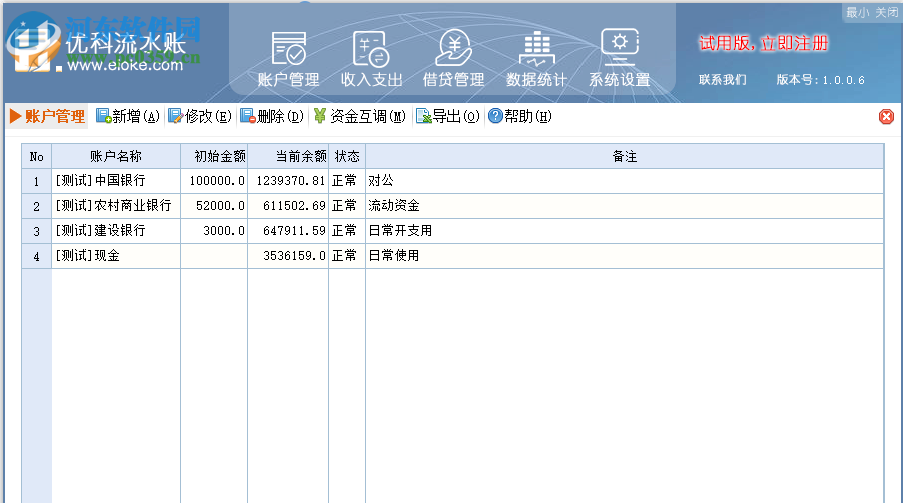
Task: Click 删除(D) to delete the account
Action: point(272,116)
